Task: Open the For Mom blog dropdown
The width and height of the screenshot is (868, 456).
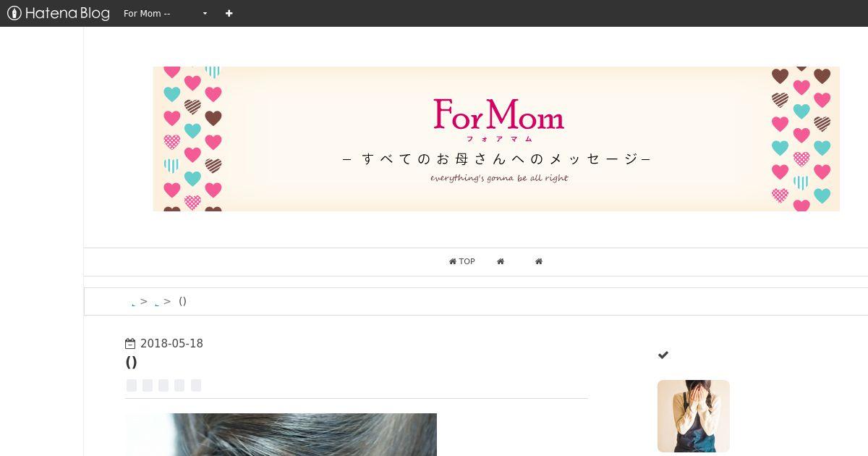Action: pos(165,13)
